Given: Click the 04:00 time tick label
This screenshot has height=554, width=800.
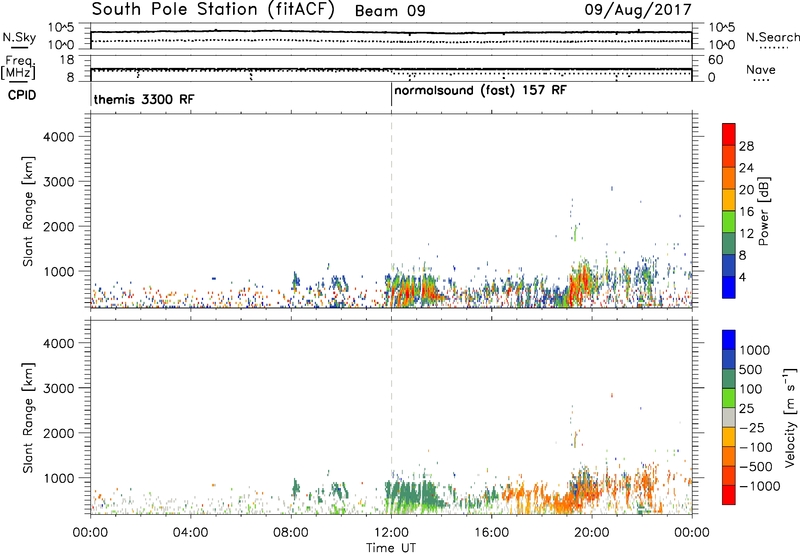Looking at the screenshot, I should coord(190,533).
